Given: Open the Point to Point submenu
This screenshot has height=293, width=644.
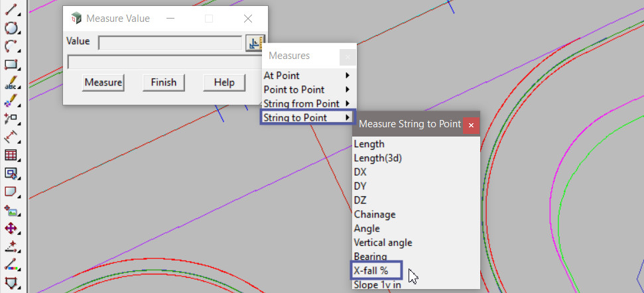Looking at the screenshot, I should [x=308, y=89].
